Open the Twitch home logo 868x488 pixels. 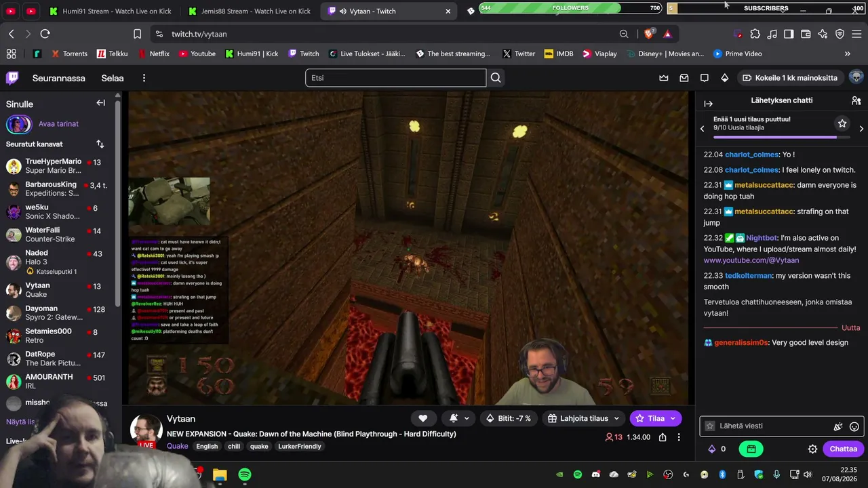pyautogui.click(x=12, y=78)
